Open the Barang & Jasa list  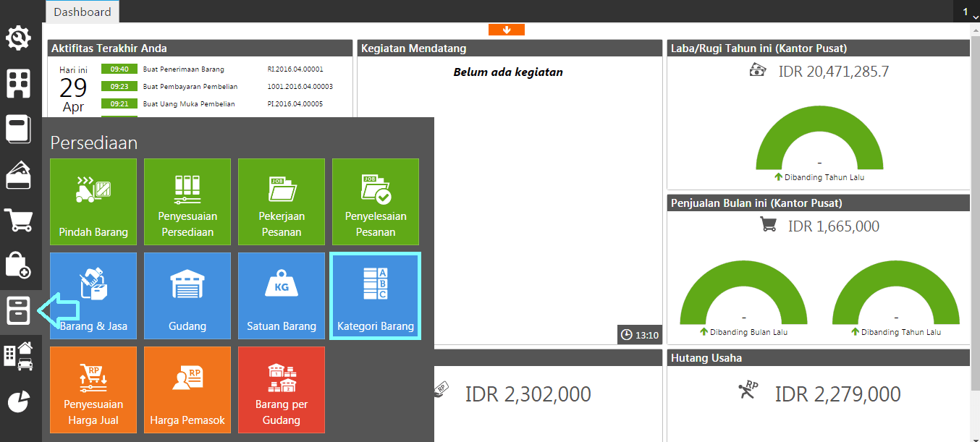pyautogui.click(x=93, y=296)
